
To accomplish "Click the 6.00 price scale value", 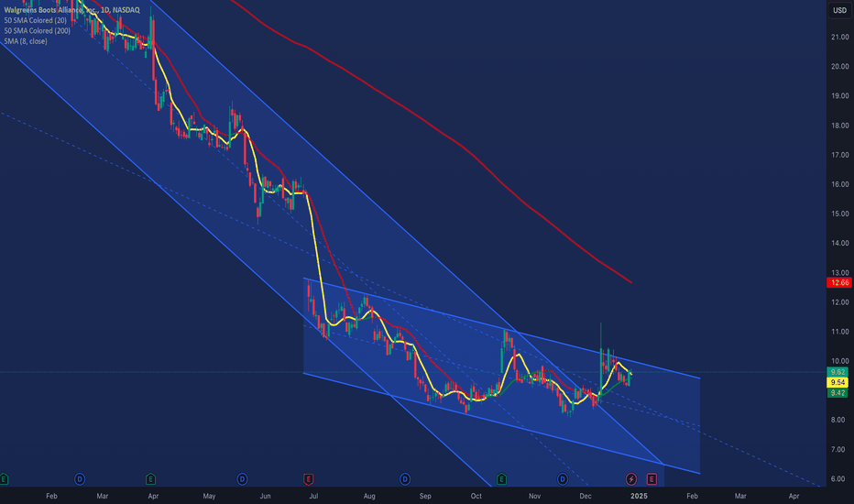I will point(840,479).
